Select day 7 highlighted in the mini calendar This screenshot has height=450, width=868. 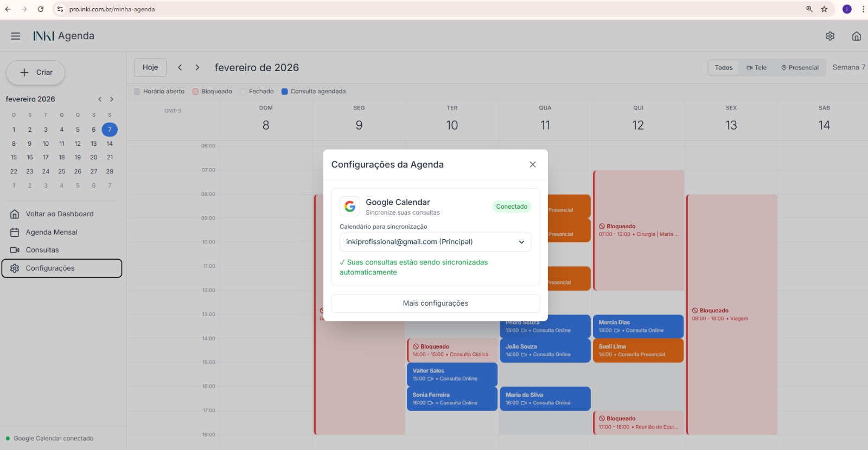(110, 130)
